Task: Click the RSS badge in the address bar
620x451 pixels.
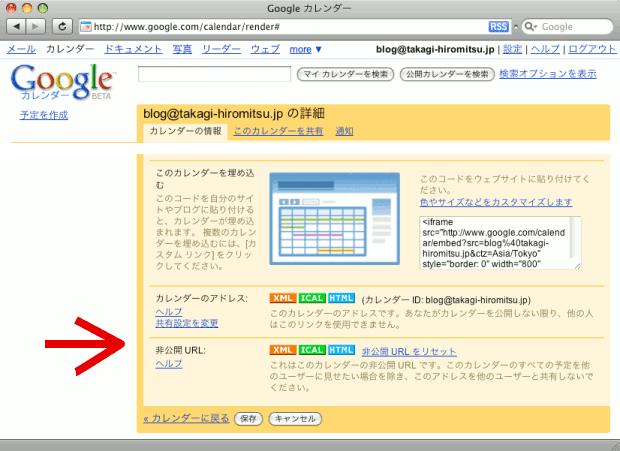Action: (x=498, y=26)
